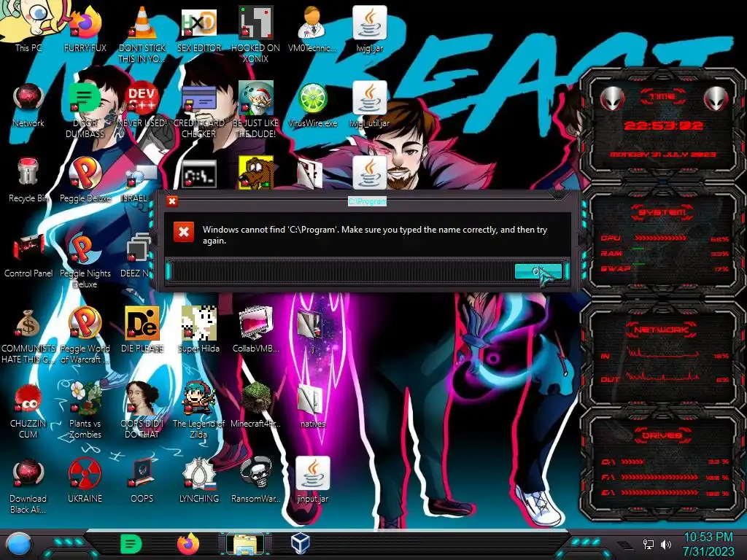Screen dimensions: 747x560
Task: Select the Firefox shortcut labeled FURRY
Action: 85,28
